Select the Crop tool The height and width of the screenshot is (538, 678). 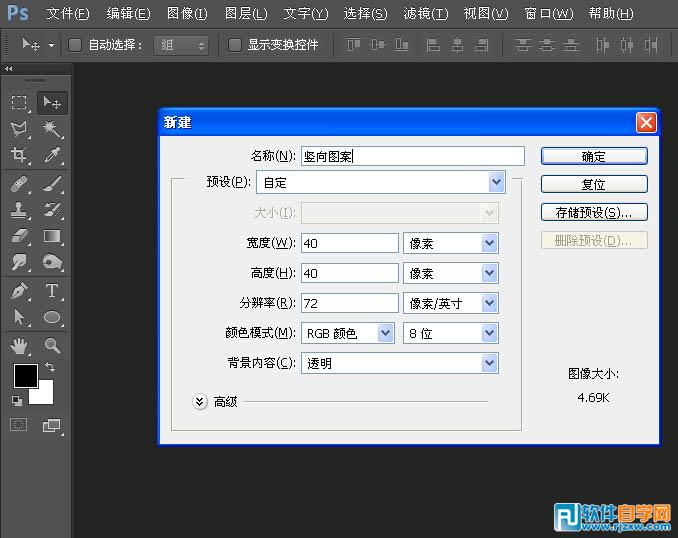(19, 155)
